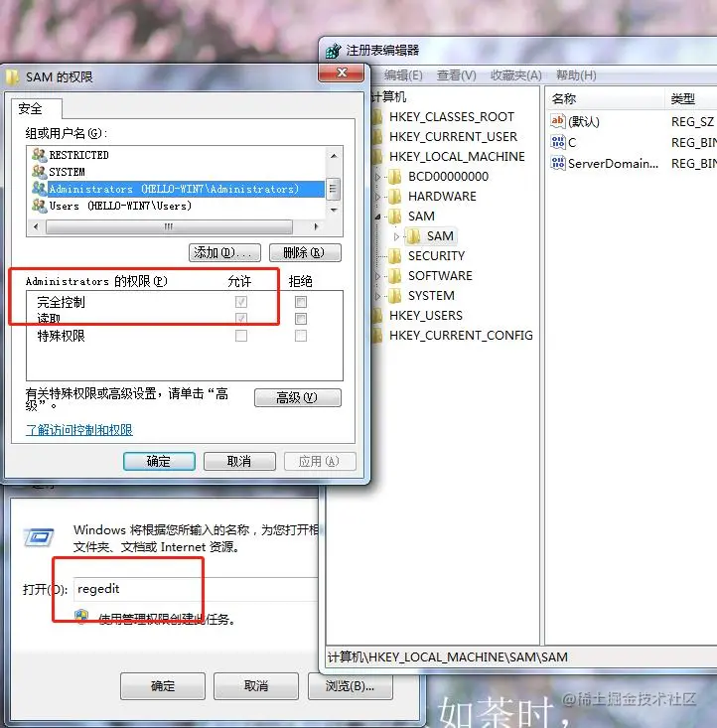Image resolution: width=717 pixels, height=728 pixels.
Task: Click the user list left scroll arrow
Action: tap(36, 226)
